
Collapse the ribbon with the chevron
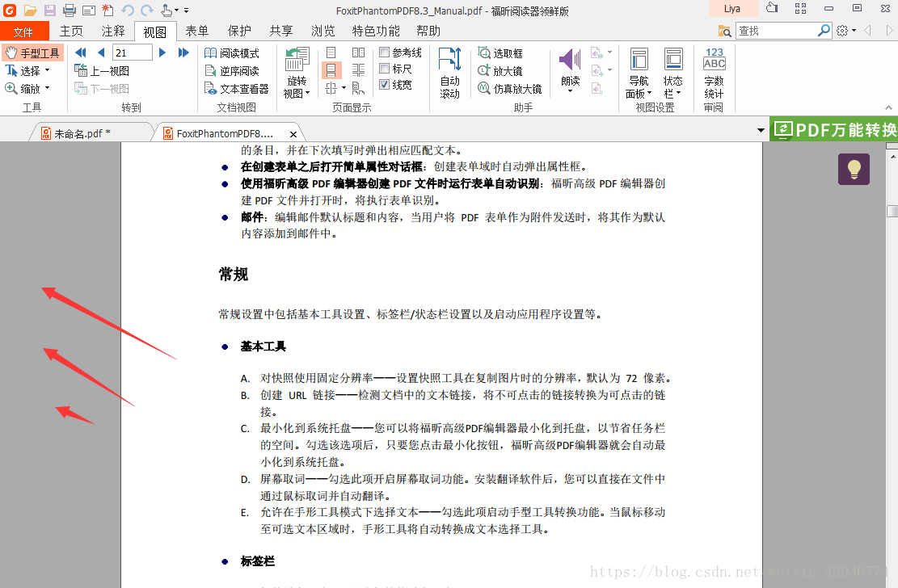(888, 107)
